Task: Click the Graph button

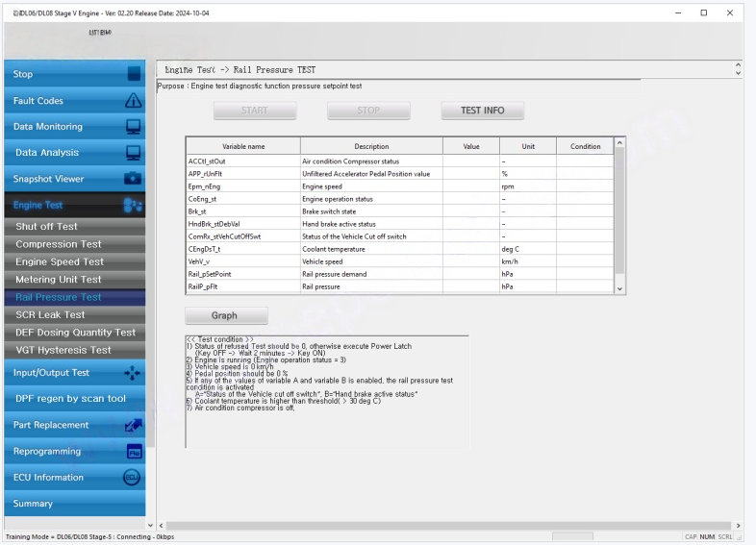Action: (x=226, y=315)
